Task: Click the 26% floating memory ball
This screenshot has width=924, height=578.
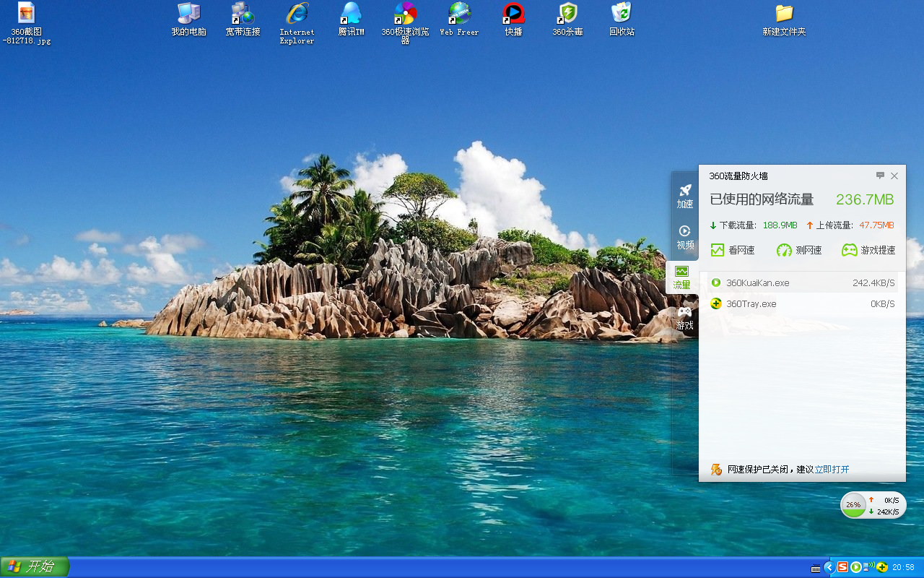Action: tap(853, 505)
